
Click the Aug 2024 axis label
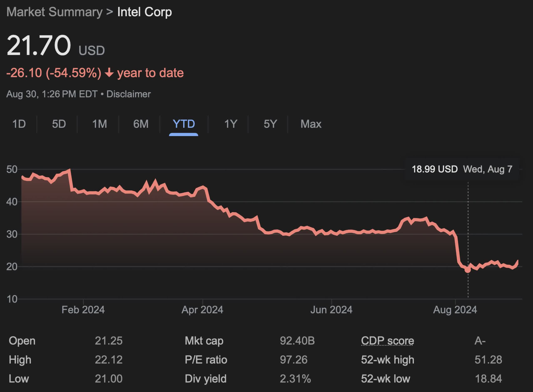click(x=455, y=310)
